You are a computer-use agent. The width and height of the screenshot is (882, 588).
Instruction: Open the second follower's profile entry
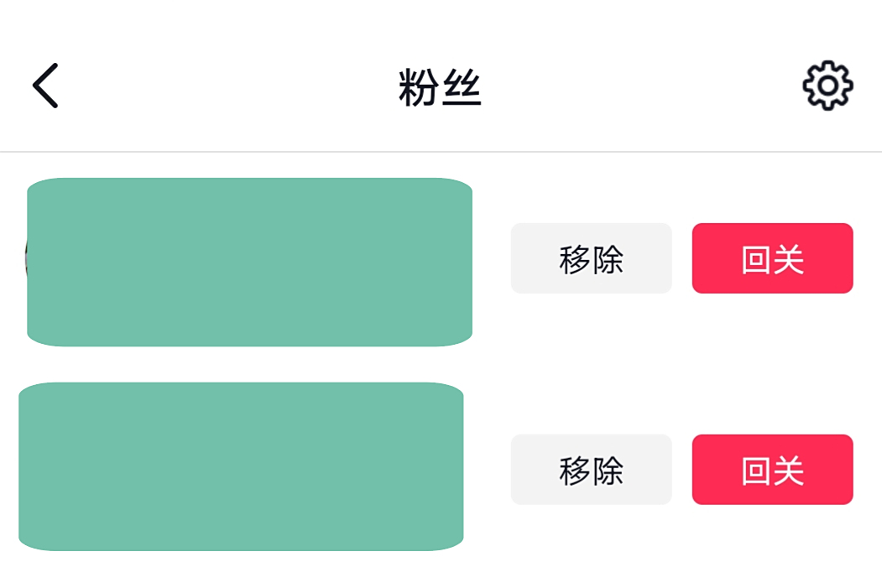(x=241, y=466)
